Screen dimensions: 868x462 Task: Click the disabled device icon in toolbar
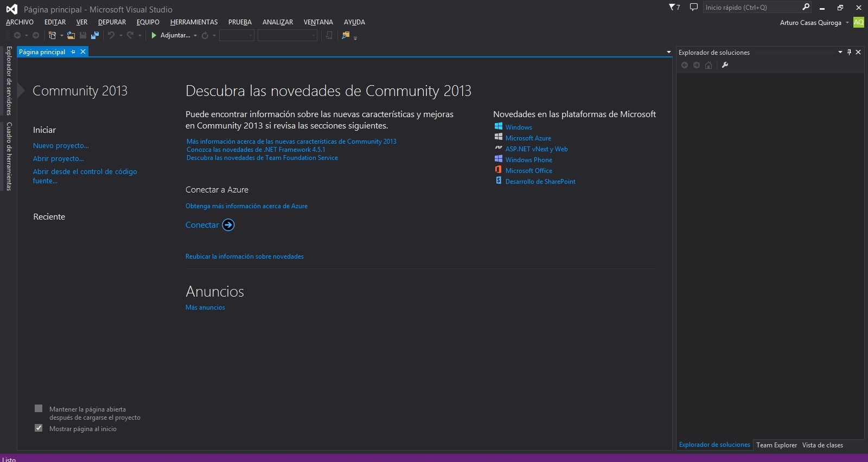point(329,35)
